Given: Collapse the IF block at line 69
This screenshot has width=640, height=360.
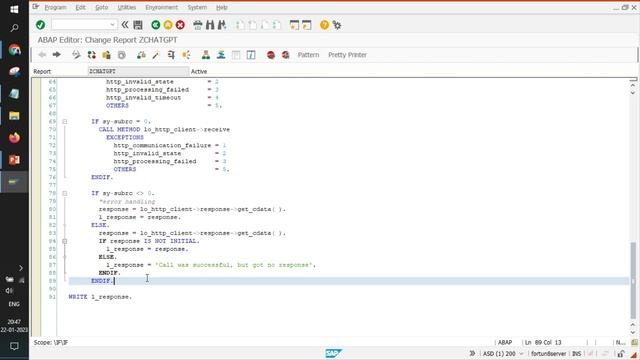Looking at the screenshot, I should [x=64, y=122].
